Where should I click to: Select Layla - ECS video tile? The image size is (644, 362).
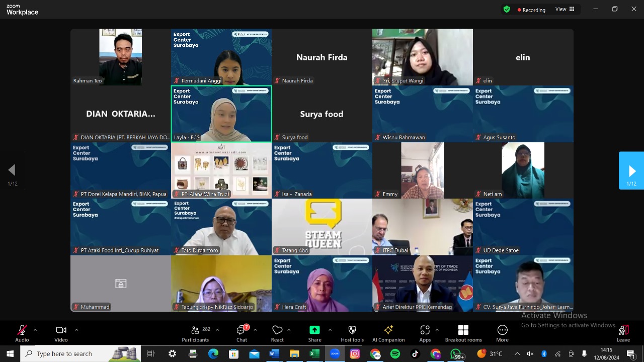click(221, 114)
